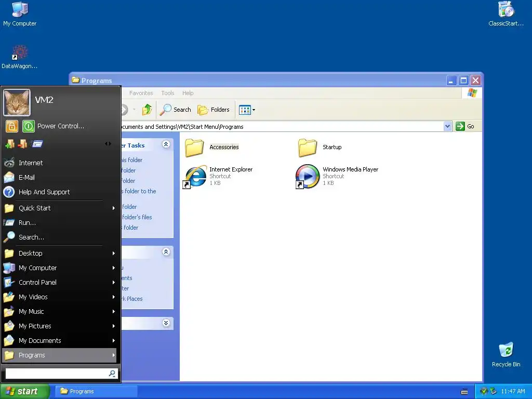This screenshot has width=532, height=399.
Task: Click the add programs icon with green plus
Action: coord(9,144)
